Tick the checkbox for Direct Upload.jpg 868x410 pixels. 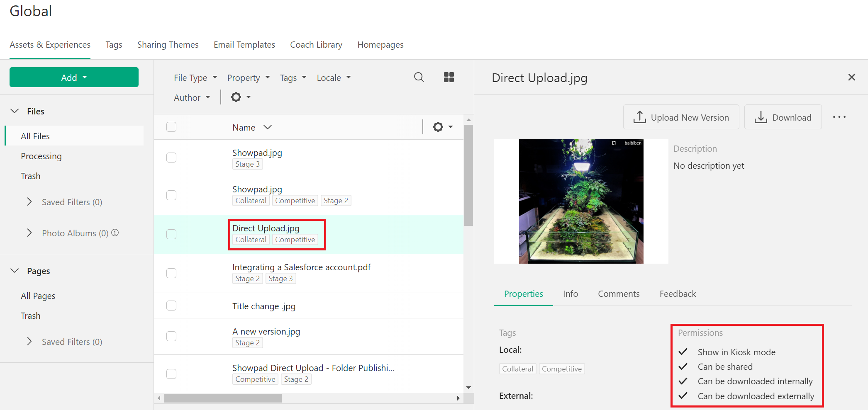(x=171, y=234)
